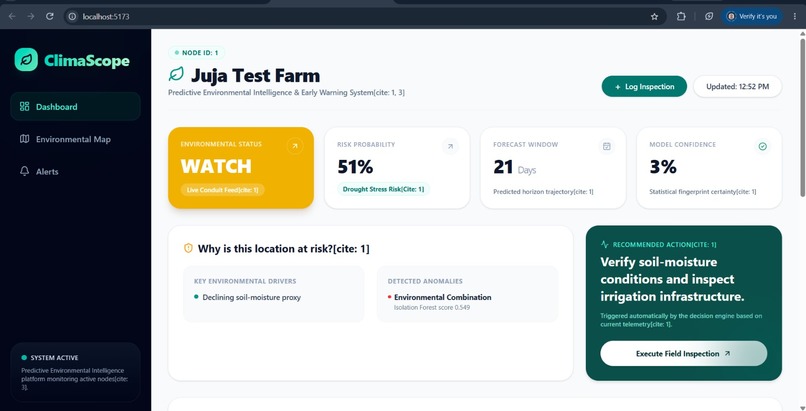806x411 pixels.
Task: Click the Updated 12:52 PM pill
Action: 738,86
